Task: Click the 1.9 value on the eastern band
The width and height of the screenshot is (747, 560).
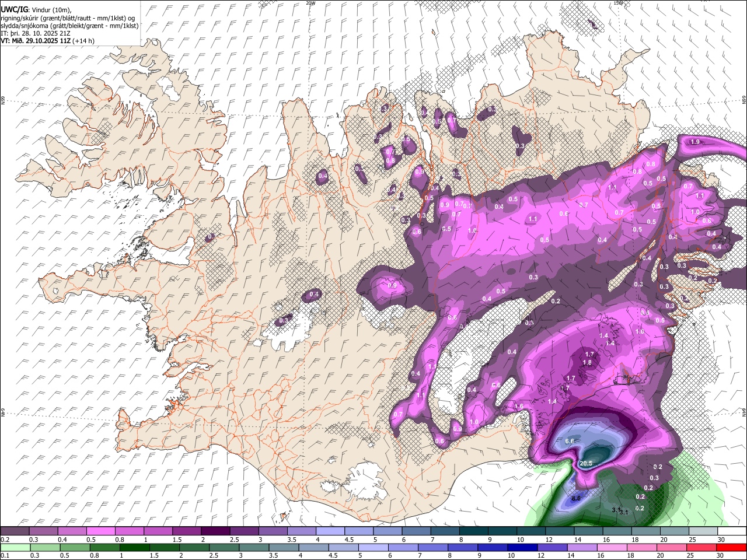Action: click(x=695, y=142)
